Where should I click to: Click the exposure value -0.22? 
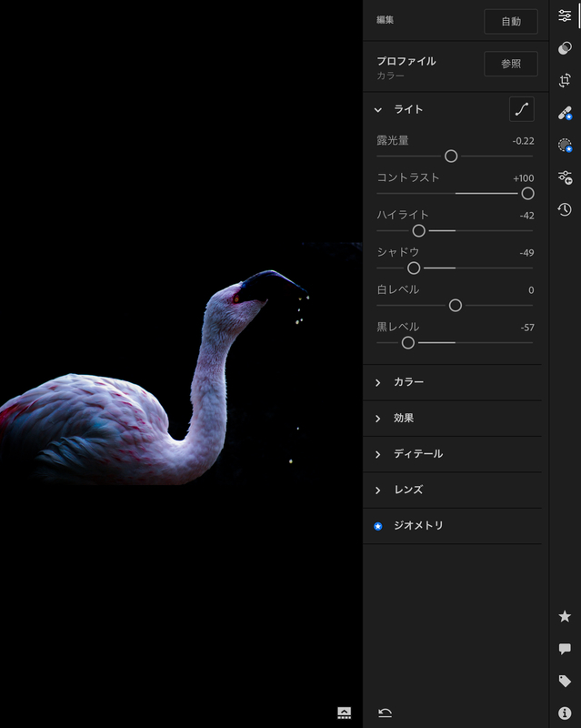[523, 141]
